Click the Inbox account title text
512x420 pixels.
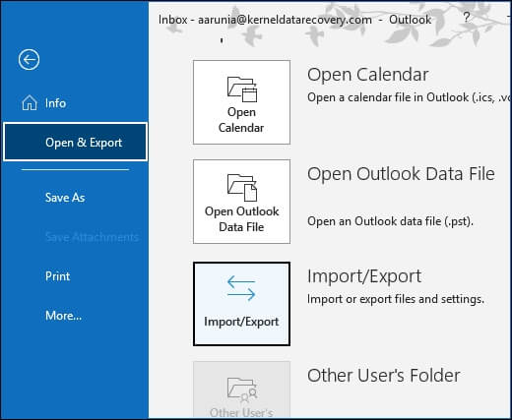[294, 20]
